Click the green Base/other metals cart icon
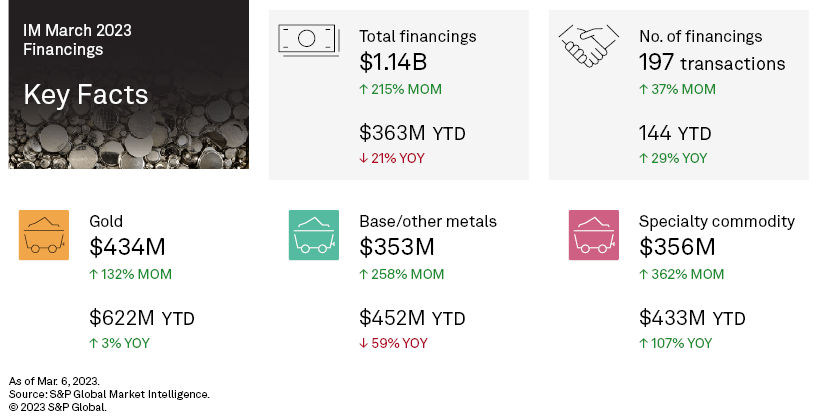Image resolution: width=826 pixels, height=417 pixels. tap(314, 235)
